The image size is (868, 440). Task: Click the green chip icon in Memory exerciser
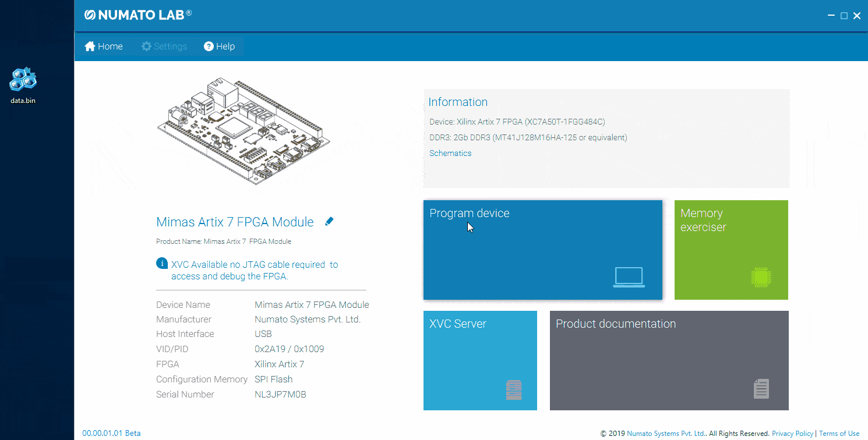coord(761,277)
